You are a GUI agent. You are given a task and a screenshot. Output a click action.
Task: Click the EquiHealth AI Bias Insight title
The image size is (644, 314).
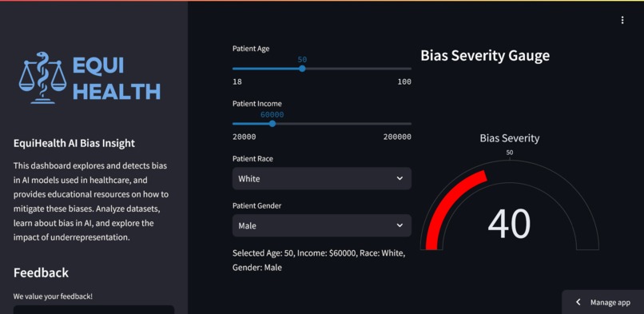point(74,143)
